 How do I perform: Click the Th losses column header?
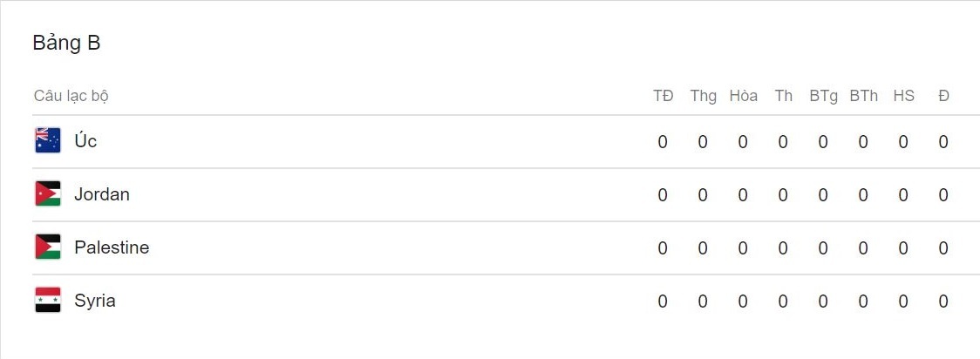coord(783,96)
